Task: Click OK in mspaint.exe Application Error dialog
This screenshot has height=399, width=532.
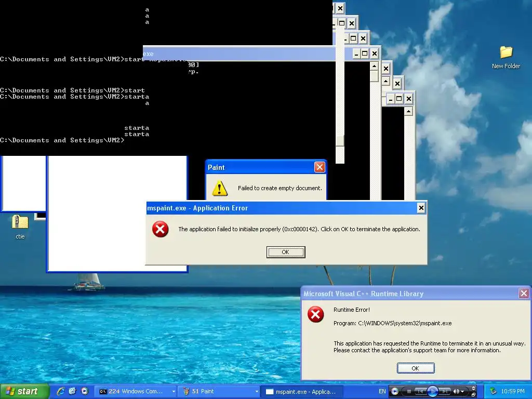Action: [x=286, y=252]
